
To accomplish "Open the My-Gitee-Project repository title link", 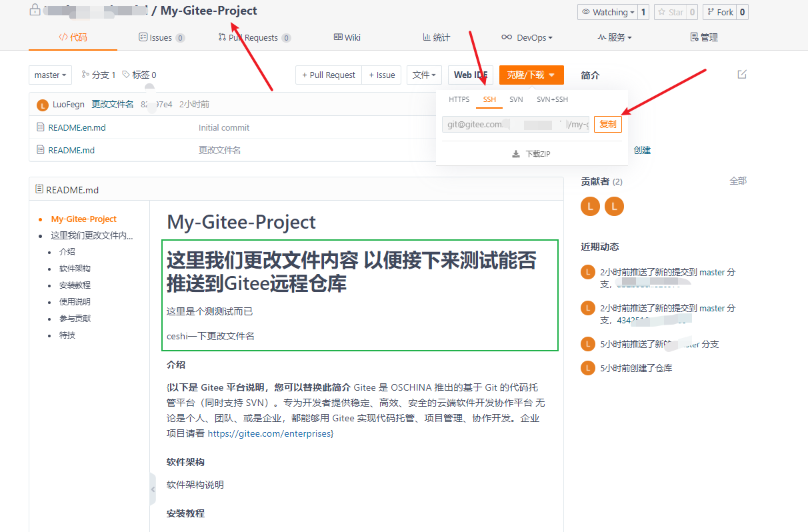I will pos(209,11).
